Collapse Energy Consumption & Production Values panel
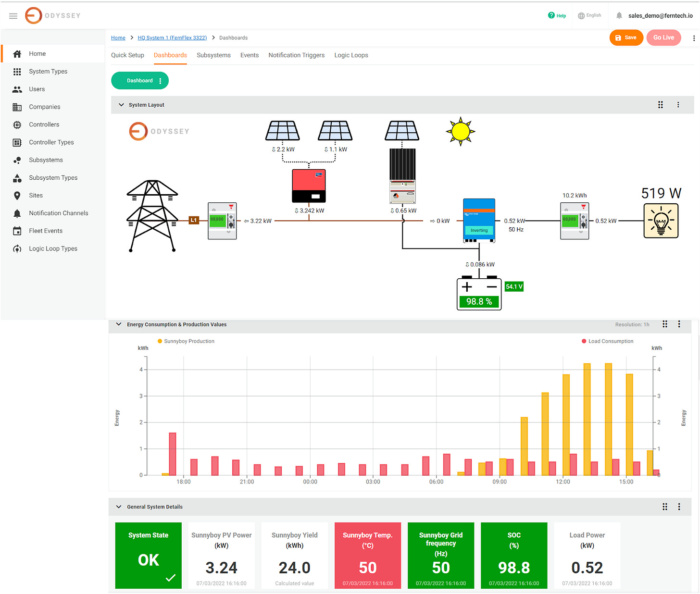Image resolution: width=700 pixels, height=594 pixels. [119, 324]
